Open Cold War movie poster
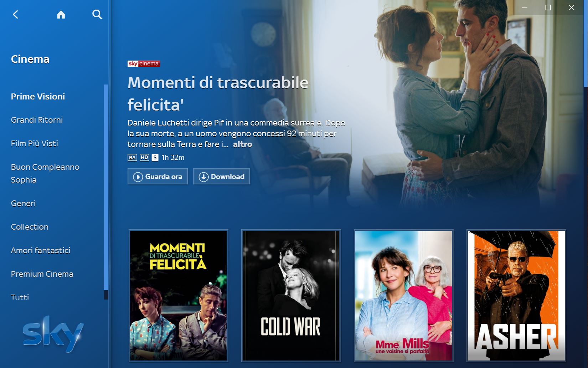This screenshot has height=368, width=588. click(x=291, y=296)
